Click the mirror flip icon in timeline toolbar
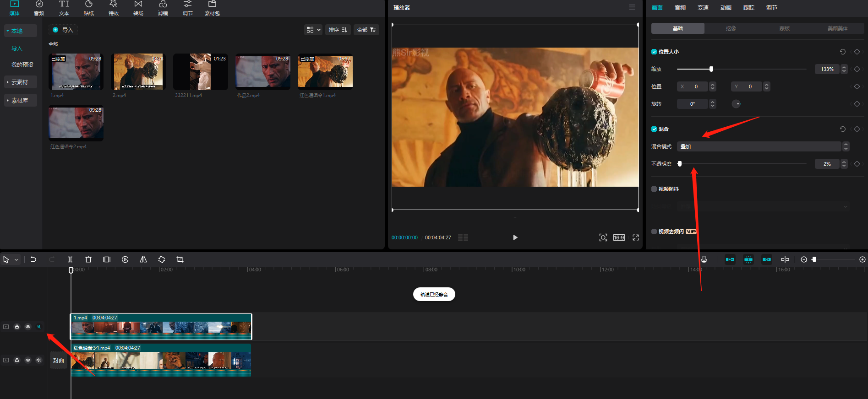 [143, 259]
